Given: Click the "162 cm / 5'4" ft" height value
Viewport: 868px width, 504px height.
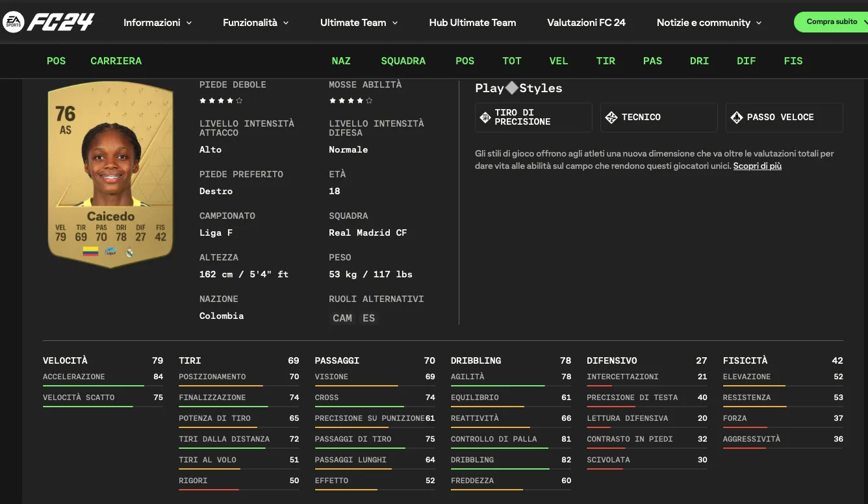Looking at the screenshot, I should (x=244, y=274).
